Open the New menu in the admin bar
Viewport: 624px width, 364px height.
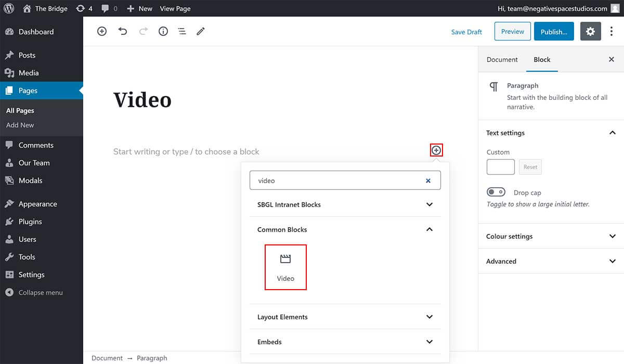(x=139, y=8)
